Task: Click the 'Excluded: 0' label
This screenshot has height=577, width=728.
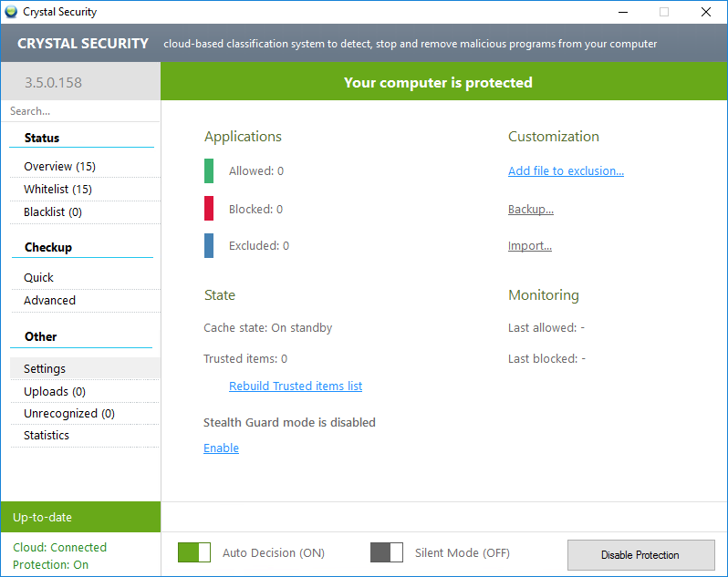Action: (259, 245)
